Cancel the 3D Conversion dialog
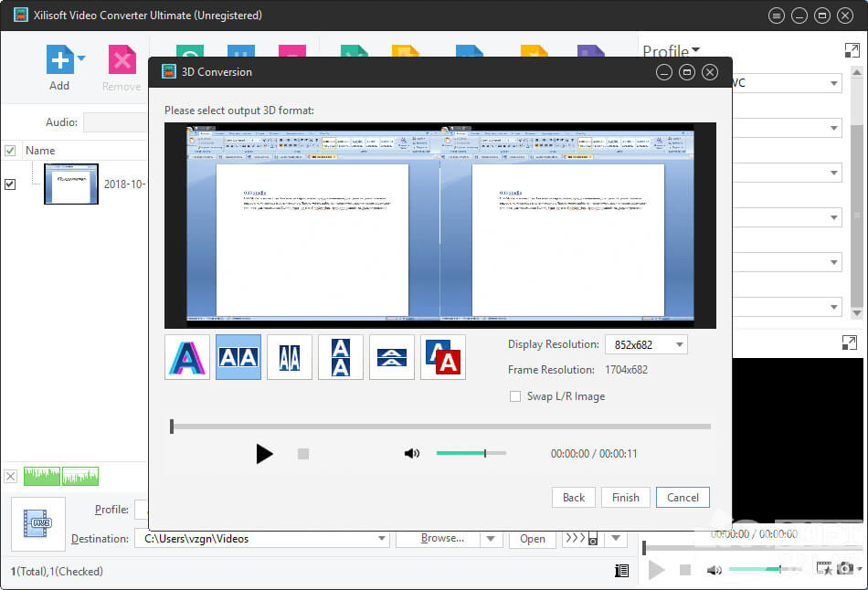The width and height of the screenshot is (868, 590). coord(683,498)
